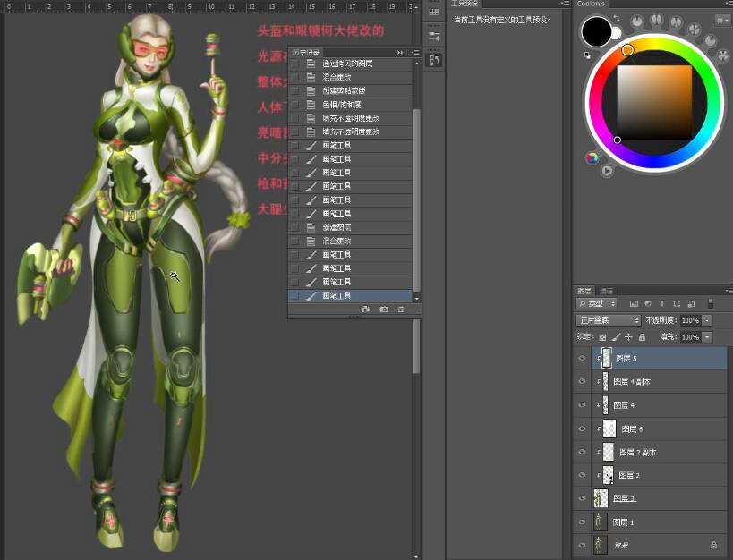Open the brush presets icon in collapsed dock

(434, 36)
